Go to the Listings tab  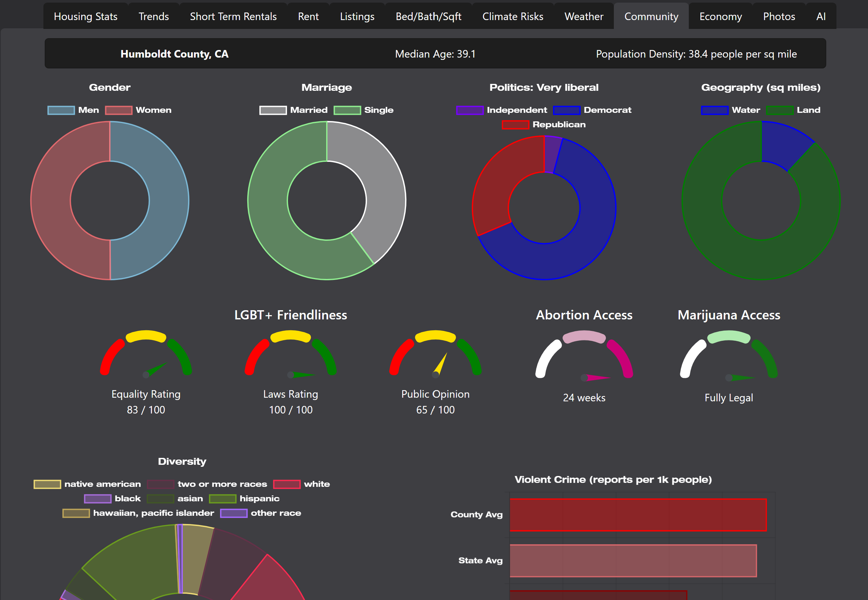[x=357, y=16]
